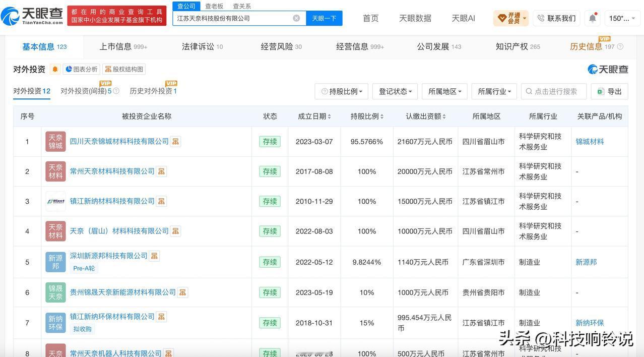Click the 图表分析 button
Viewport: 644px width, 357px height.
coord(81,69)
